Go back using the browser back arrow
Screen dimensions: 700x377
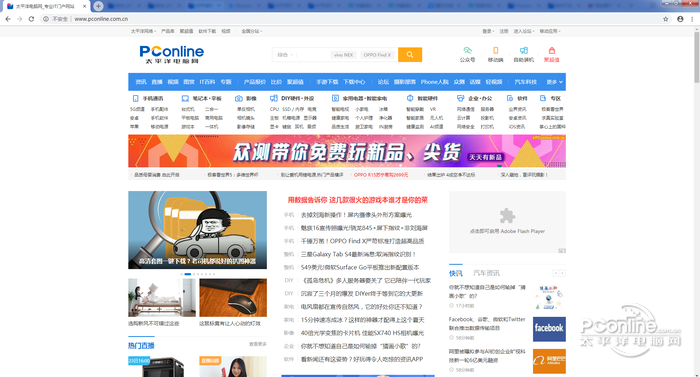click(x=8, y=19)
